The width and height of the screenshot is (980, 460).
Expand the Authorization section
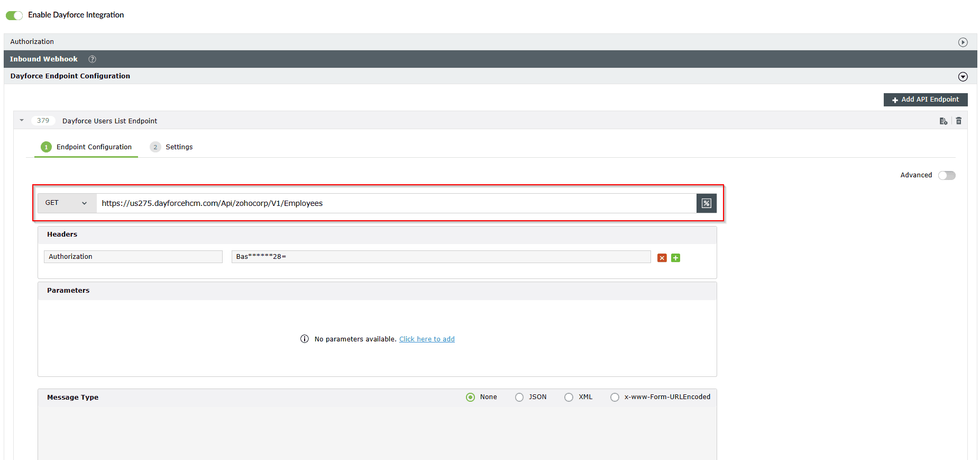[x=963, y=42]
